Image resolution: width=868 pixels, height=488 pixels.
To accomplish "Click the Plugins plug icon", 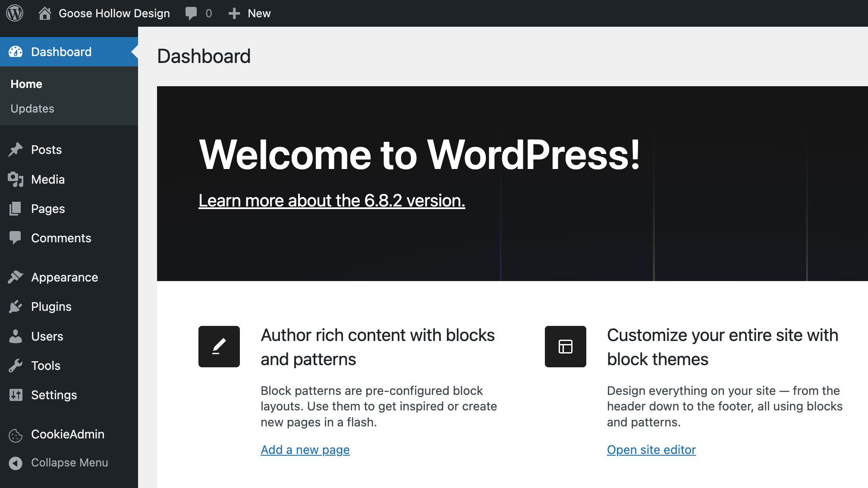I will tap(16, 307).
